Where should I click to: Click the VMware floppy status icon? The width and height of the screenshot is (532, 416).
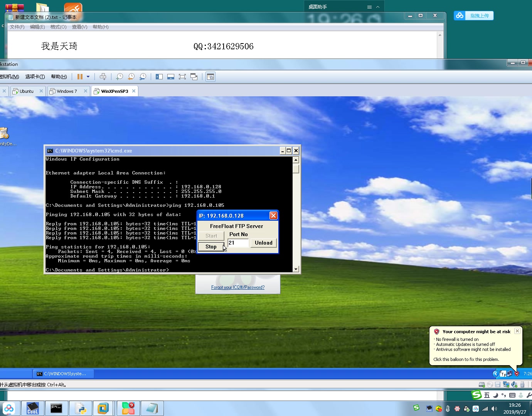(498, 384)
